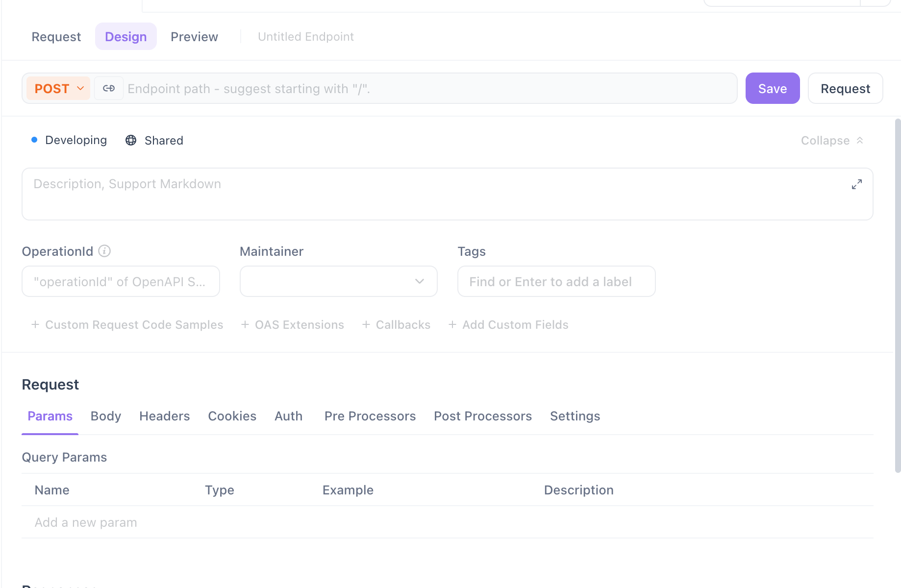Open the Maintainer dropdown

tap(338, 281)
